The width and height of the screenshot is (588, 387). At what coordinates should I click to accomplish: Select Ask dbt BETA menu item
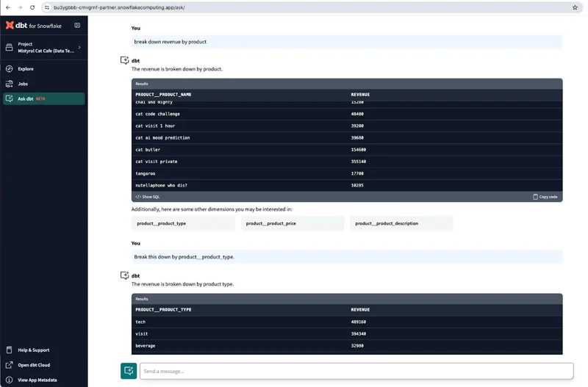pos(44,98)
